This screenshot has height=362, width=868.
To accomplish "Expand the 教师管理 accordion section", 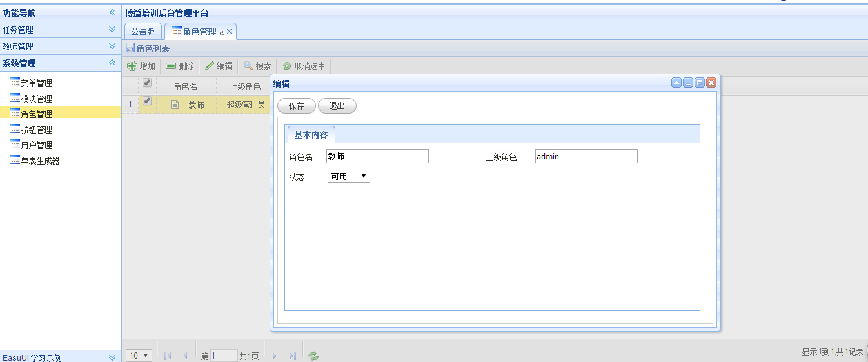I will point(112,46).
